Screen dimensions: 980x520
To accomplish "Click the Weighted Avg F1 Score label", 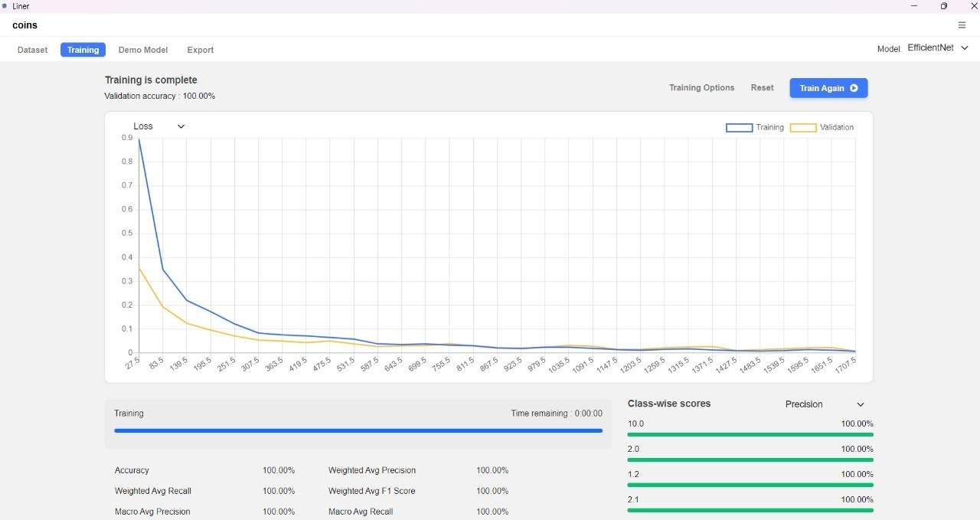I will coord(372,491).
